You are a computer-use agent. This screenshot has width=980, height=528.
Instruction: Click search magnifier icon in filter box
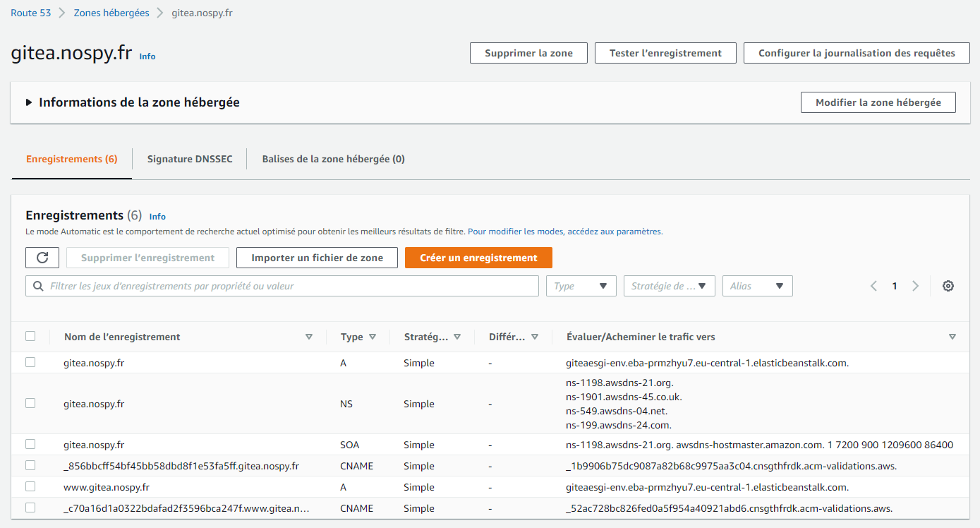point(37,286)
